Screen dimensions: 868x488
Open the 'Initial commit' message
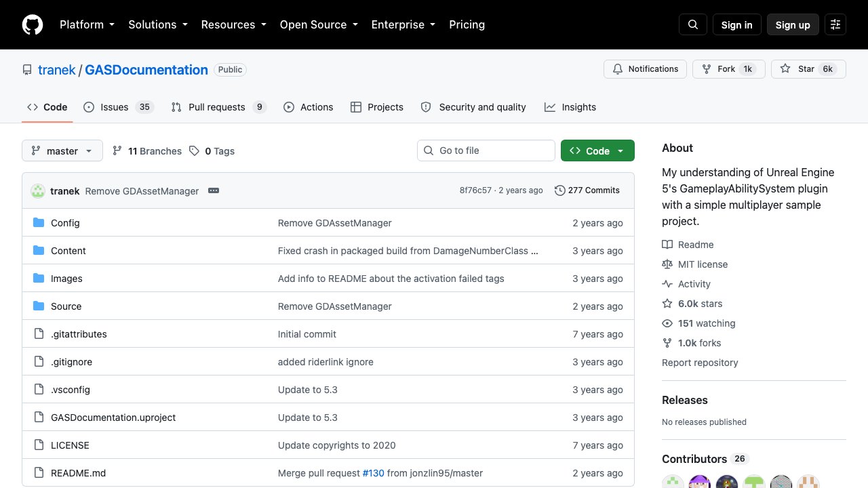(x=307, y=334)
